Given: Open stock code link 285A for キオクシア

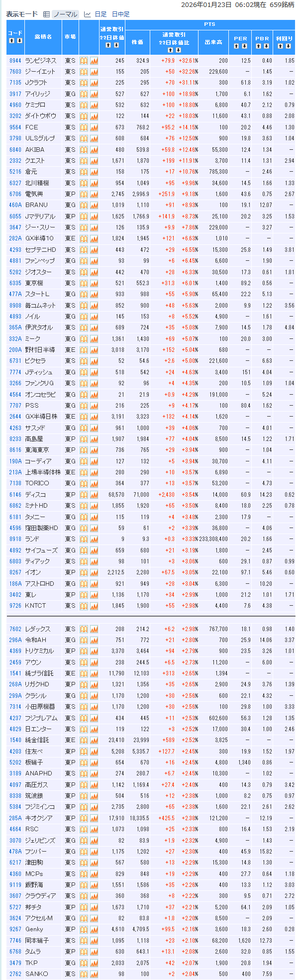Looking at the screenshot, I should [15, 818].
